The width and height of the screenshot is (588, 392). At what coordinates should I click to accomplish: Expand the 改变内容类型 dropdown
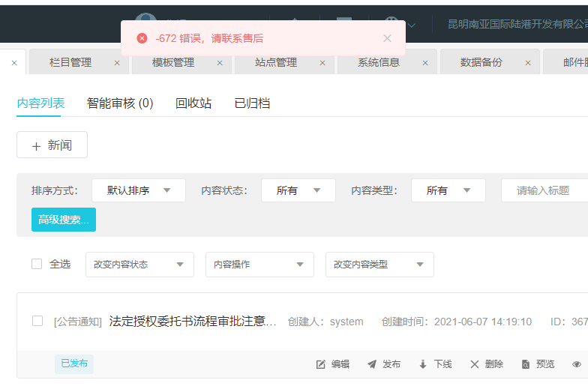pos(379,265)
